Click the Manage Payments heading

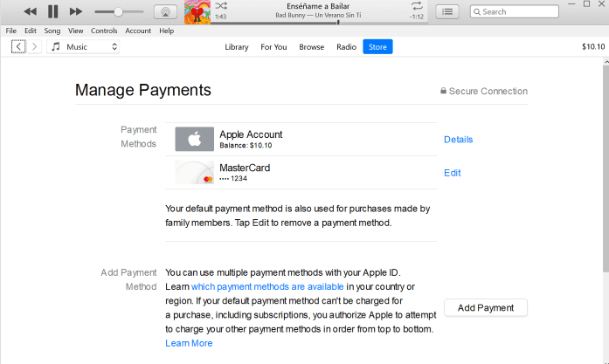tap(143, 90)
